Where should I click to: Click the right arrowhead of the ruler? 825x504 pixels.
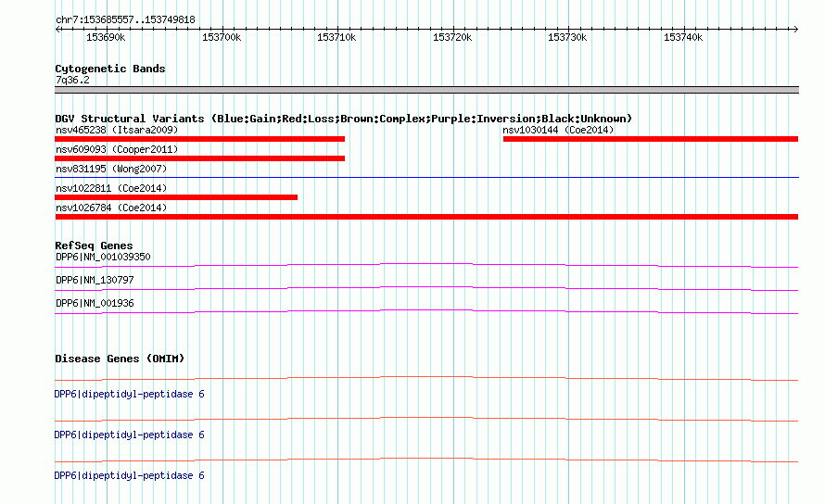pyautogui.click(x=795, y=29)
